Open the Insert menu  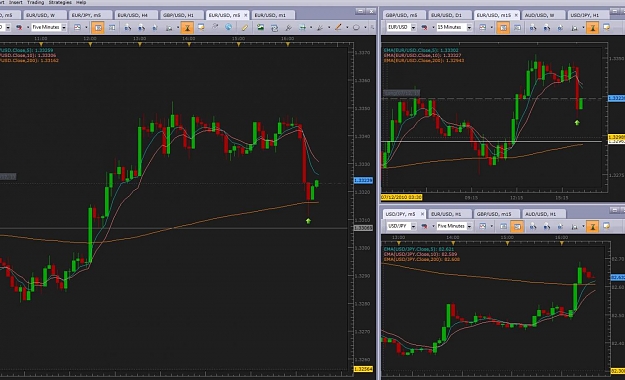[16, 2]
